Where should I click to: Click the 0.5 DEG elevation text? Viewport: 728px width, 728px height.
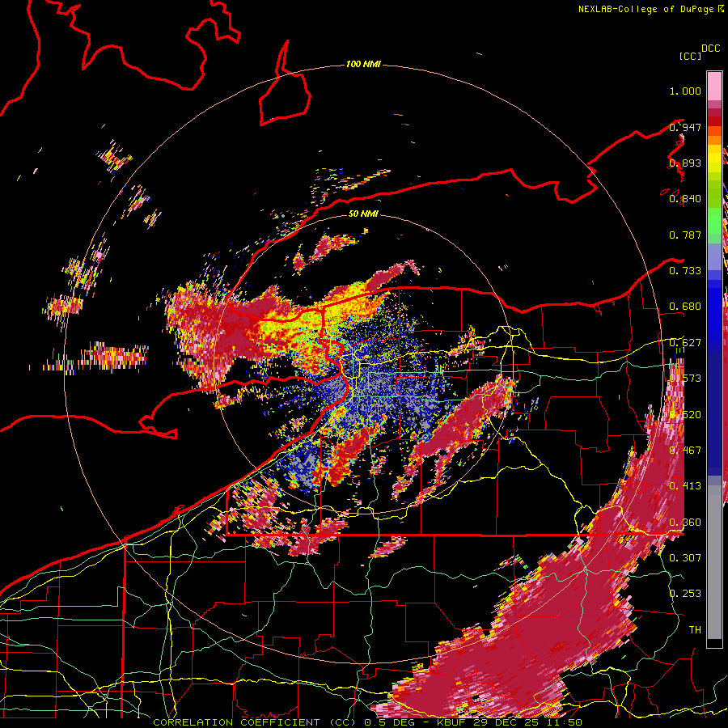390,722
